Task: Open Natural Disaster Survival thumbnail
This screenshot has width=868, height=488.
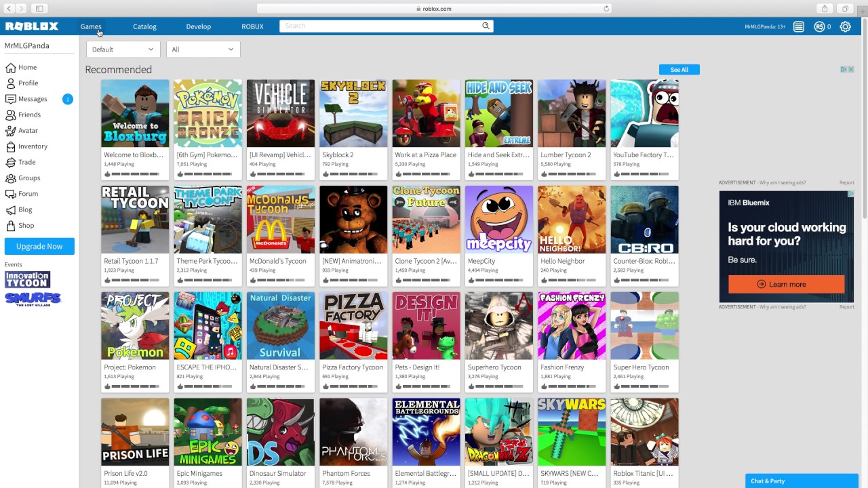Action: 281,326
